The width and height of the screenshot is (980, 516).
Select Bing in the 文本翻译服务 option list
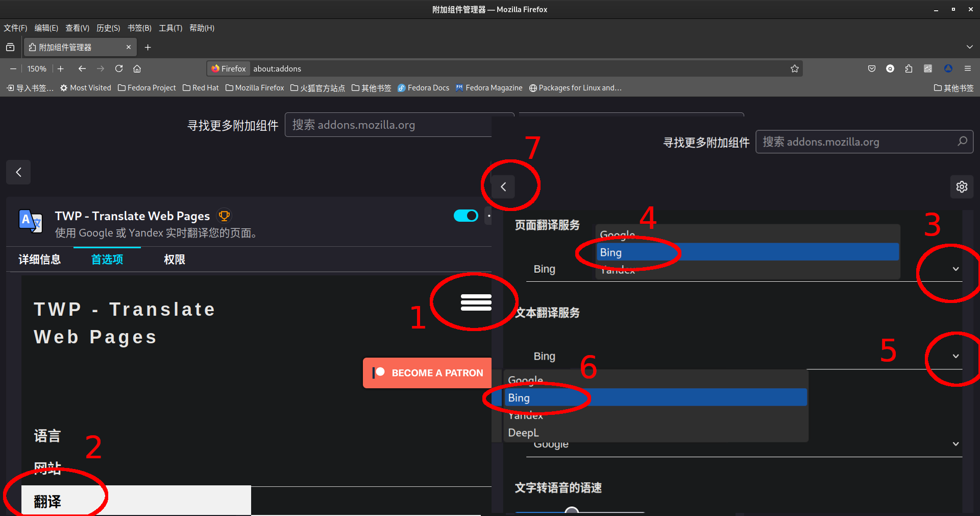(x=656, y=397)
